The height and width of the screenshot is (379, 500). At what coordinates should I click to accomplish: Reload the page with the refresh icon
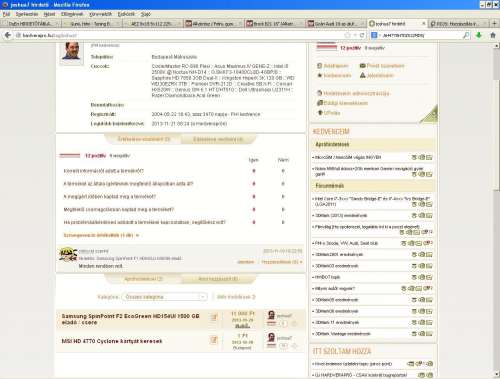[362, 35]
